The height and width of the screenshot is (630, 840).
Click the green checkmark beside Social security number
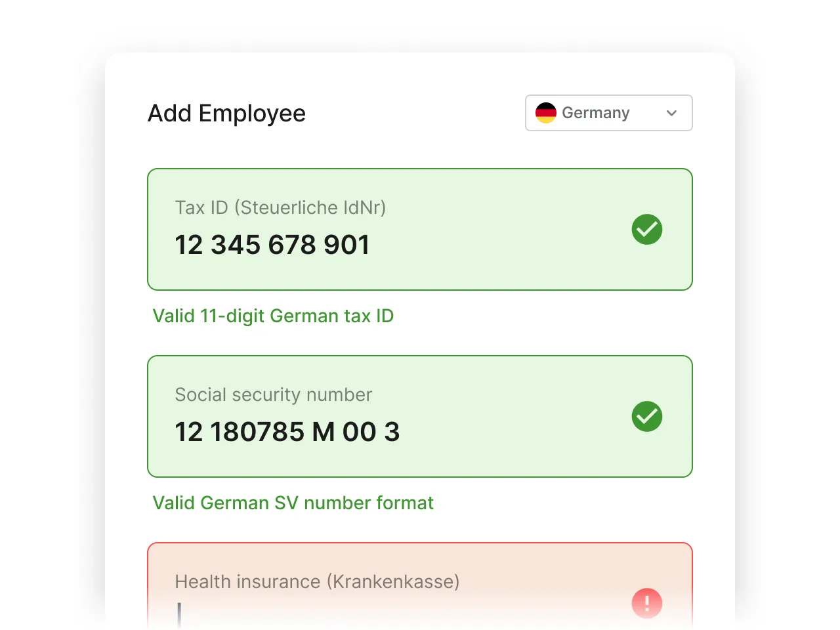(647, 417)
